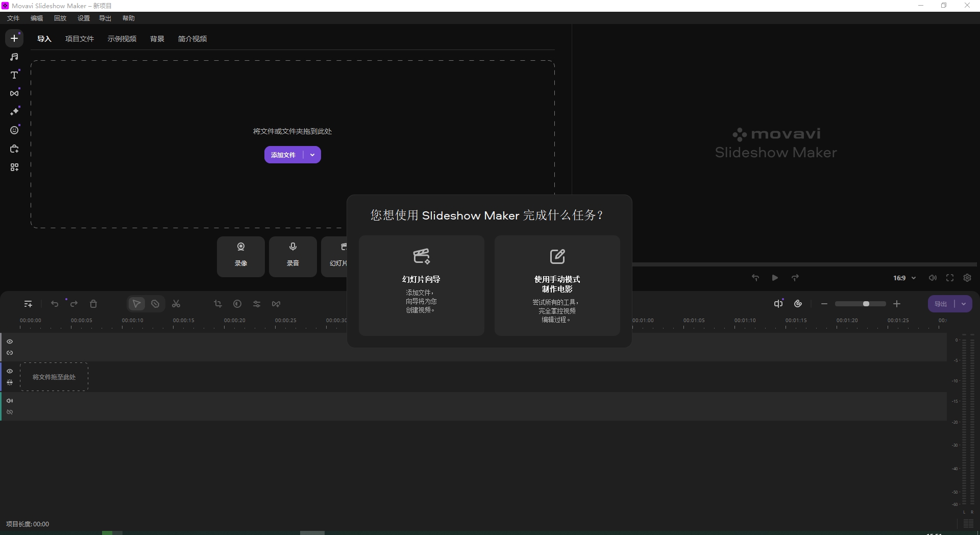Open the music sounds panel

[14, 57]
